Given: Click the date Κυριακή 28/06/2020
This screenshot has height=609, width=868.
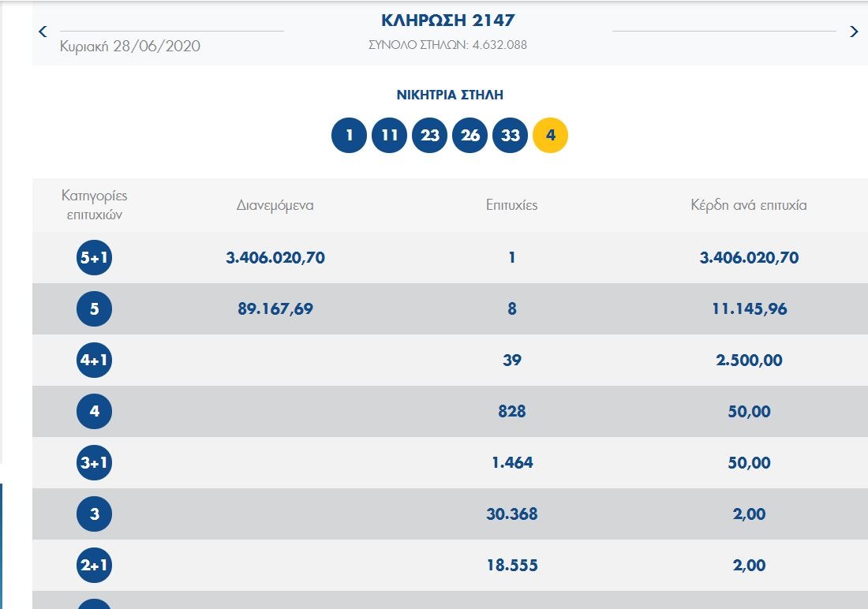Looking at the screenshot, I should tap(130, 46).
